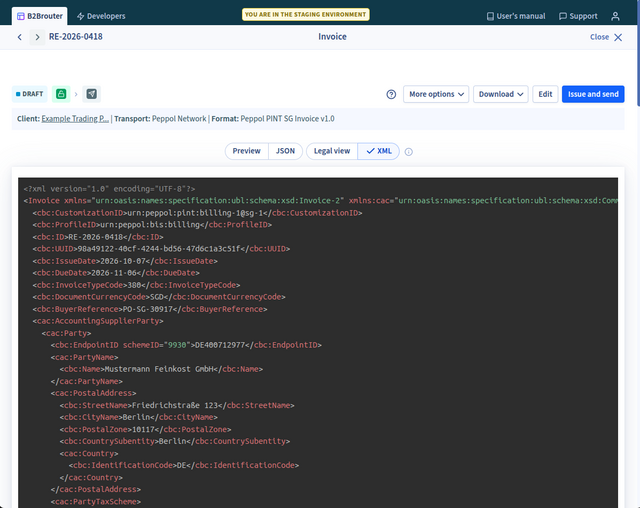This screenshot has height=508, width=640.
Task: Click the Transport Peppol Network text
Action: [160, 119]
